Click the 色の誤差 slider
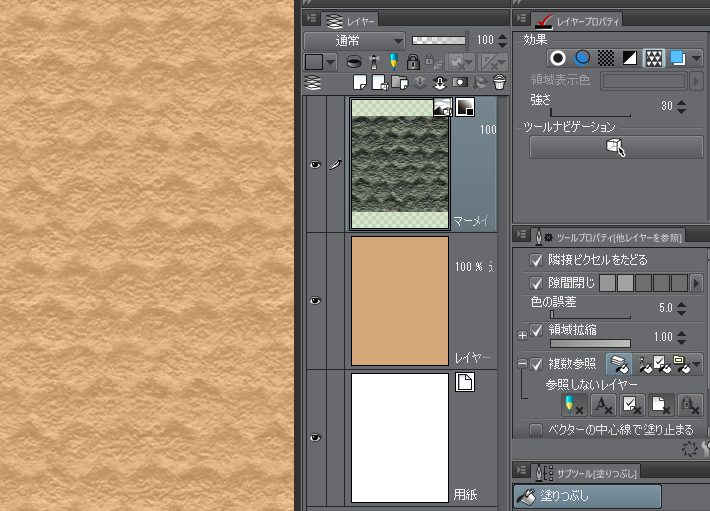 click(x=590, y=315)
